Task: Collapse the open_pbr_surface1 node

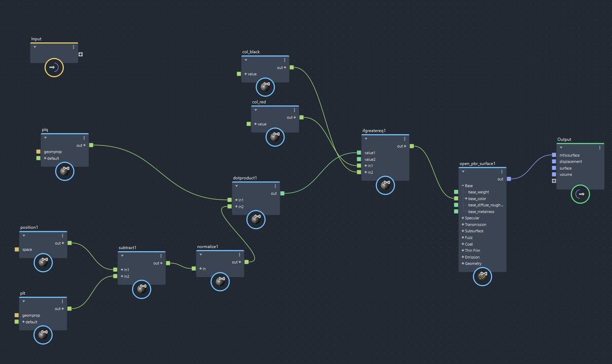Action: click(463, 172)
